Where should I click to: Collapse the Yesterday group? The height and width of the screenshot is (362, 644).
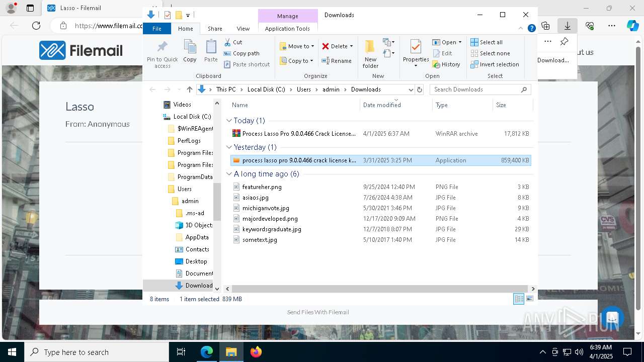pos(229,147)
